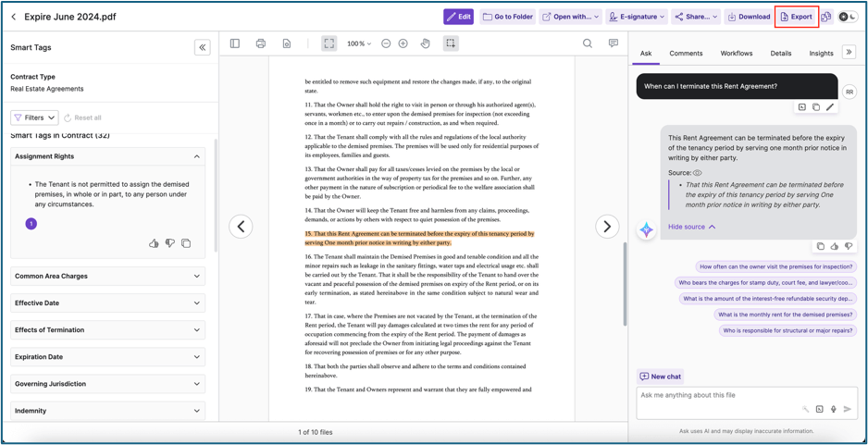Open the search magnifier in viewer toolbar
Viewport: 868px width, 445px height.
click(x=588, y=43)
